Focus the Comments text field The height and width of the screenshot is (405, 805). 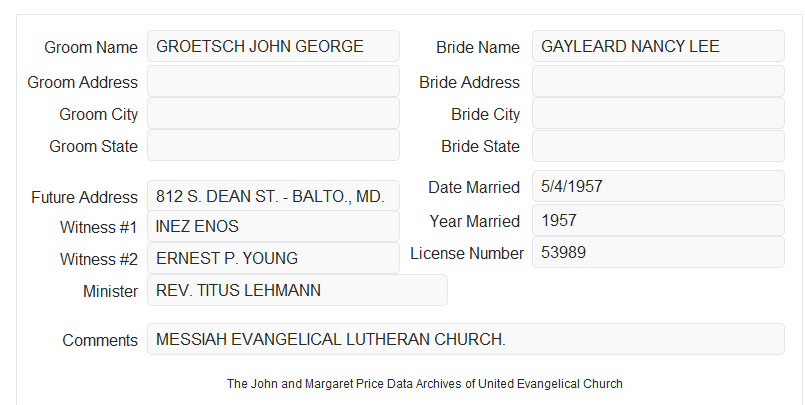466,339
